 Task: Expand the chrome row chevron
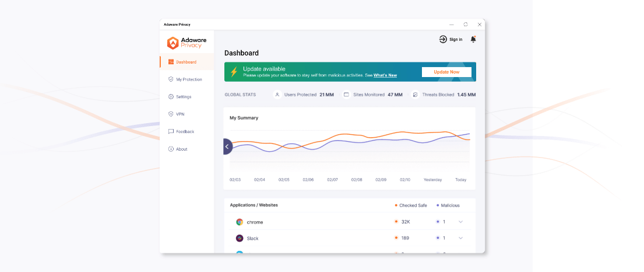coord(461,222)
